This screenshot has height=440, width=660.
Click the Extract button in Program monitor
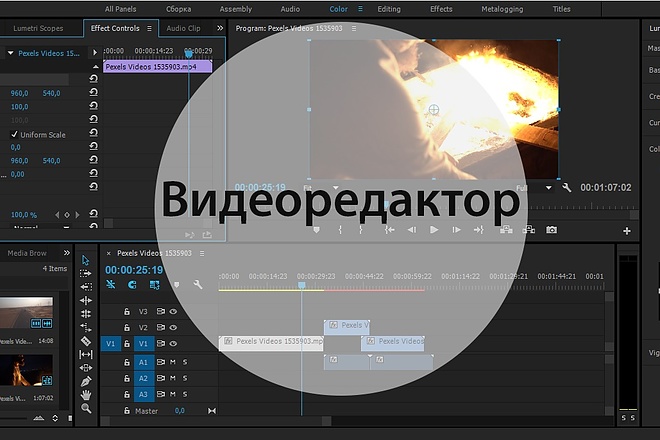529,230
